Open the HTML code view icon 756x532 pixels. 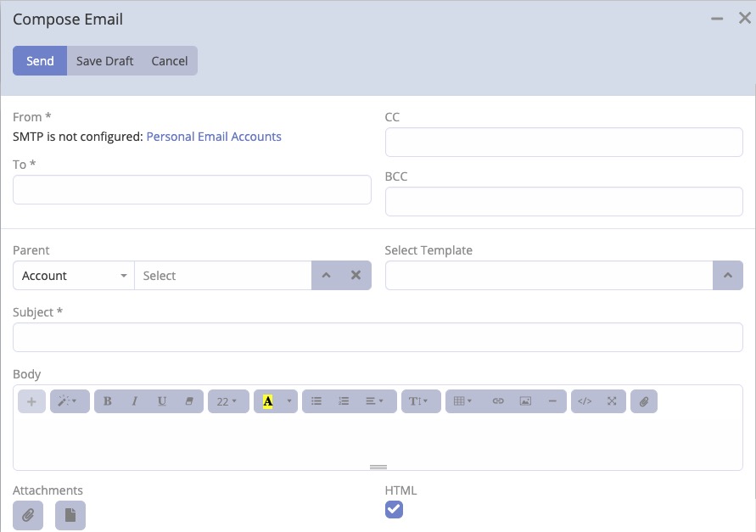pyautogui.click(x=584, y=400)
